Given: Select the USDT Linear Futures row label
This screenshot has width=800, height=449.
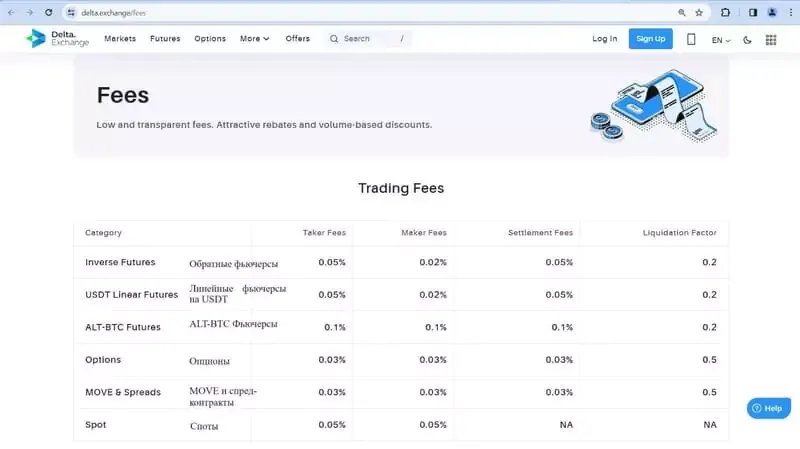Looking at the screenshot, I should click(x=132, y=295).
